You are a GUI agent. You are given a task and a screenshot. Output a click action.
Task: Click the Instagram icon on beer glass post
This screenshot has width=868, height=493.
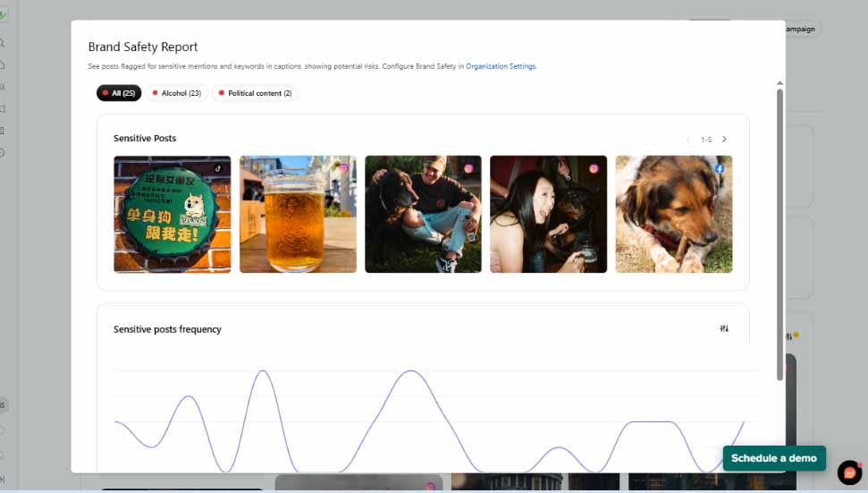tap(344, 168)
